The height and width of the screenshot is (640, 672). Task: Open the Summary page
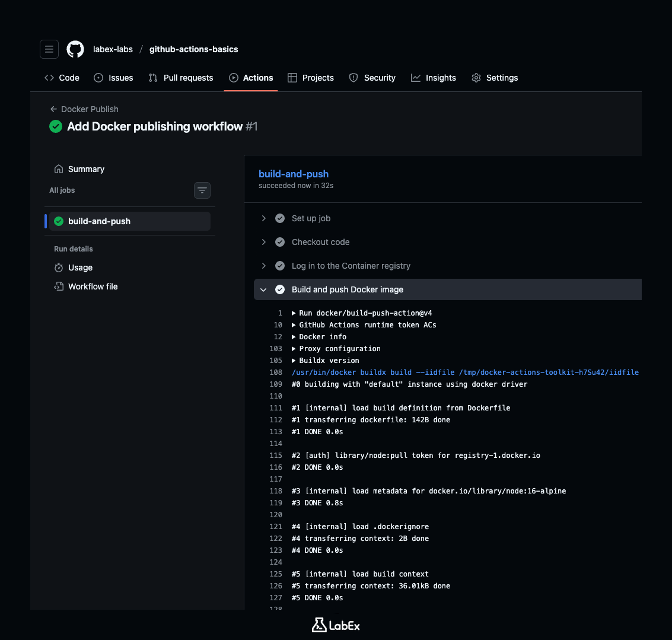pos(86,169)
